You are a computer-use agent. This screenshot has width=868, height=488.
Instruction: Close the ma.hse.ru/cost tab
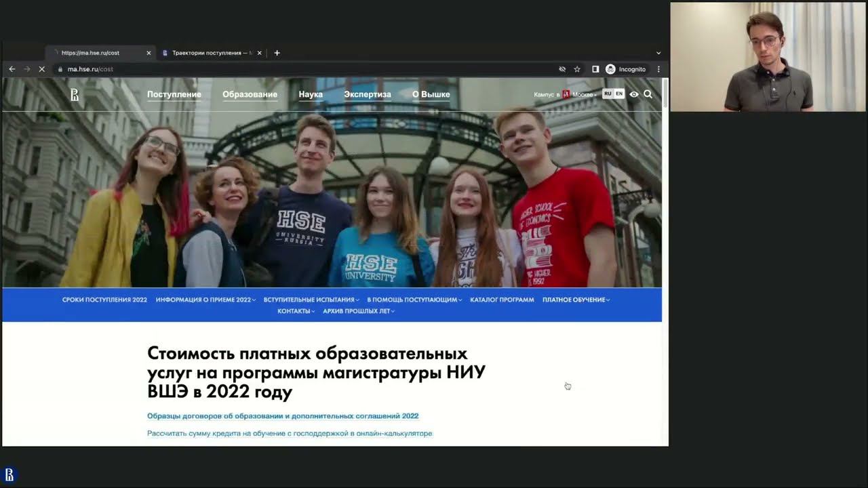(x=149, y=53)
